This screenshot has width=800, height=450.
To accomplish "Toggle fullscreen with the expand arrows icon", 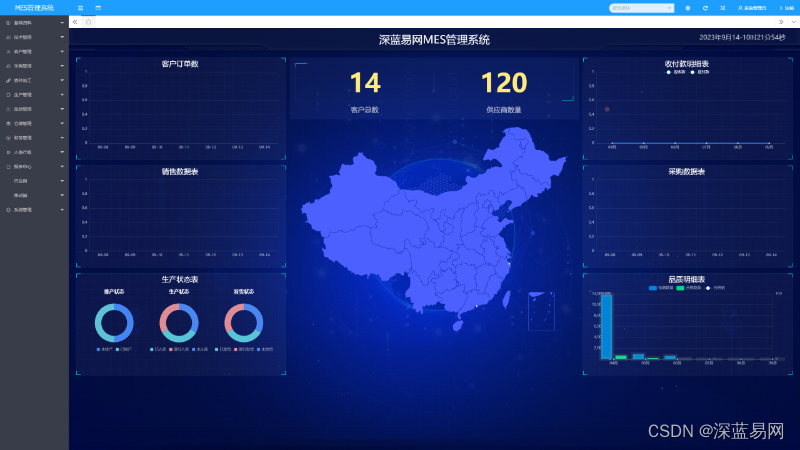I will click(722, 8).
